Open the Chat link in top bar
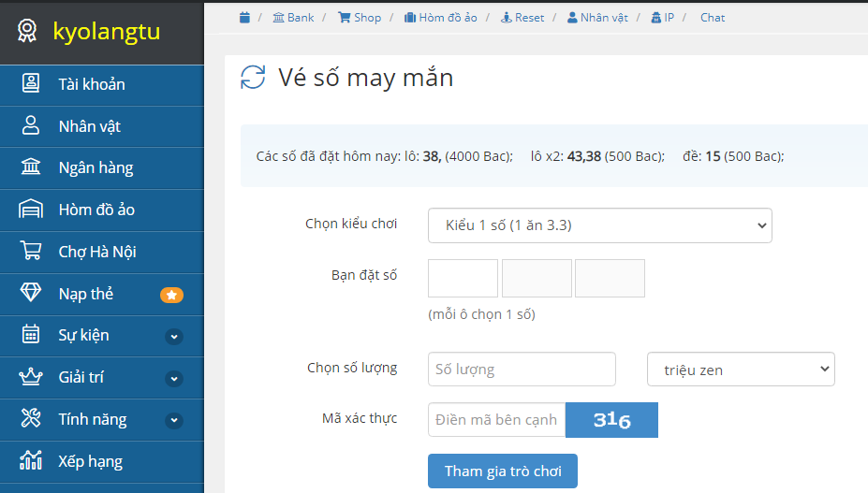The image size is (868, 493). [x=713, y=18]
